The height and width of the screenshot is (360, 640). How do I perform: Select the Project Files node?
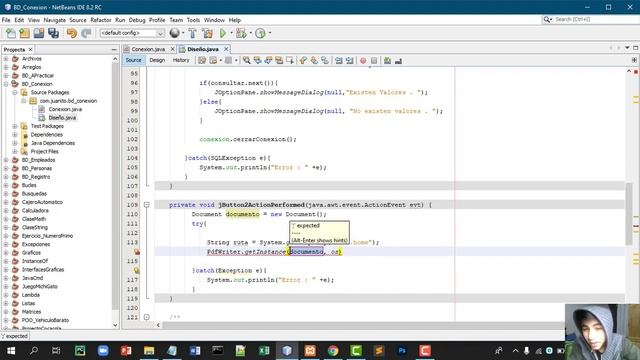(x=44, y=151)
